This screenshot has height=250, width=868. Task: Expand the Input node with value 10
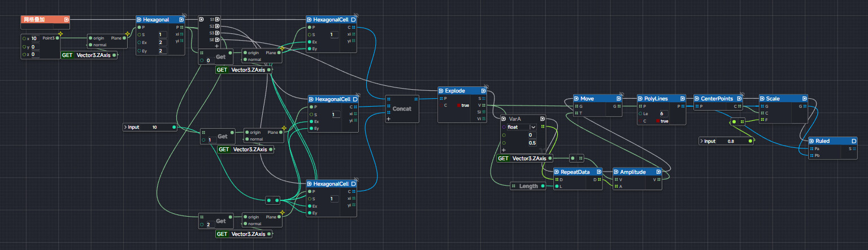pyautogui.click(x=126, y=127)
